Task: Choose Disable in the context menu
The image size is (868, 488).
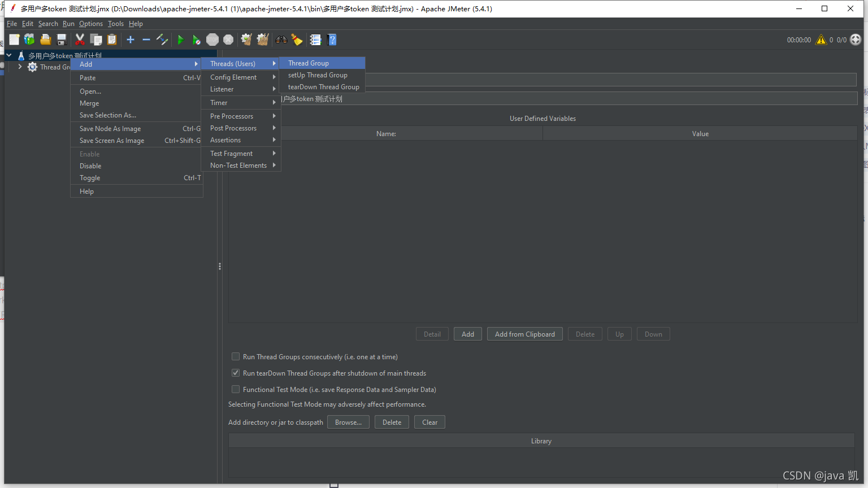Action: [x=136, y=166]
